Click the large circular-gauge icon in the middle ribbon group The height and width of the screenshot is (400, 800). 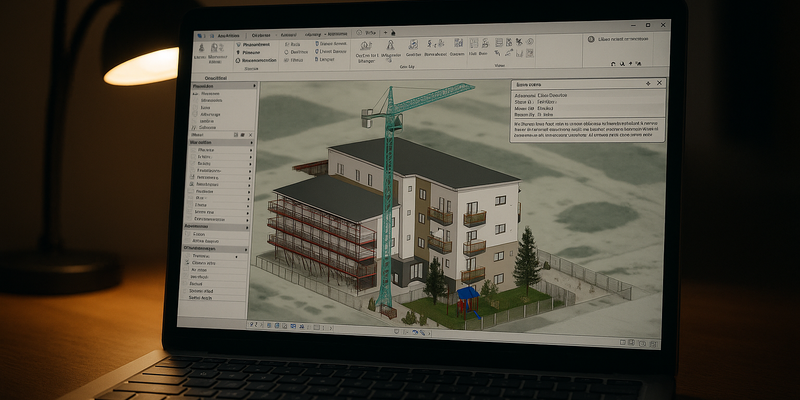(366, 45)
